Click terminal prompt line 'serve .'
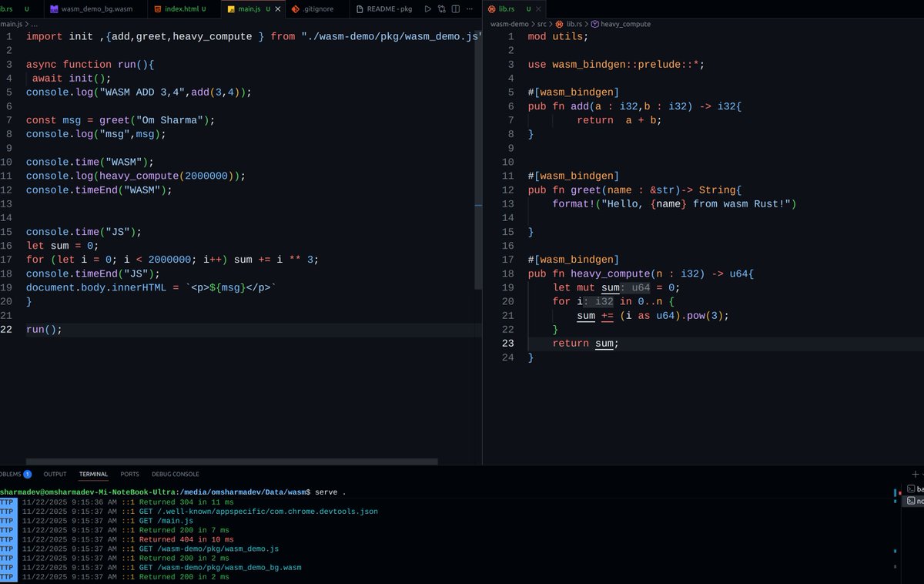This screenshot has width=924, height=584. click(x=173, y=492)
